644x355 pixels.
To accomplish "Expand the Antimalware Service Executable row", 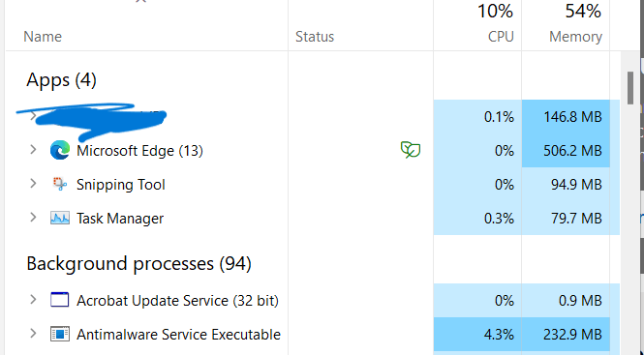I will click(33, 334).
